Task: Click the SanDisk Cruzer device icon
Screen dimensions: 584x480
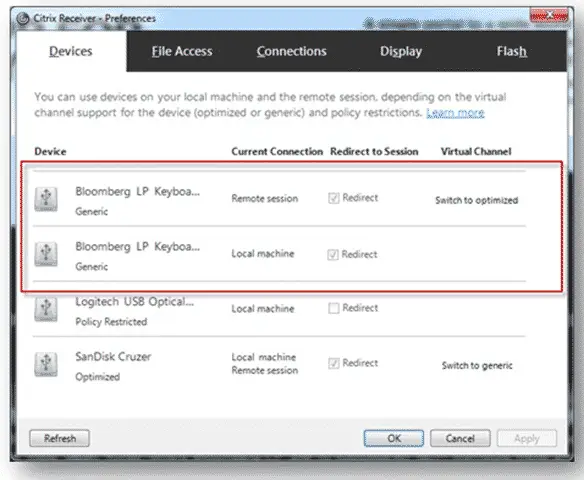Action: (x=46, y=364)
